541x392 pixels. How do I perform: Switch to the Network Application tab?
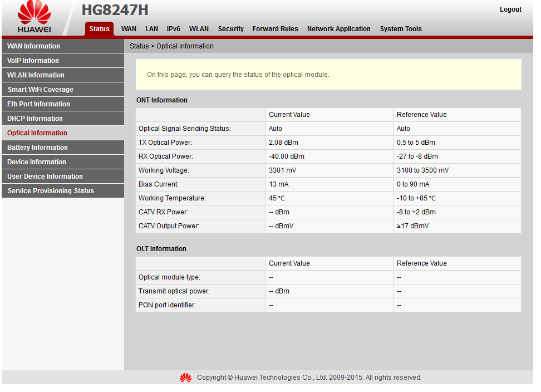point(338,29)
